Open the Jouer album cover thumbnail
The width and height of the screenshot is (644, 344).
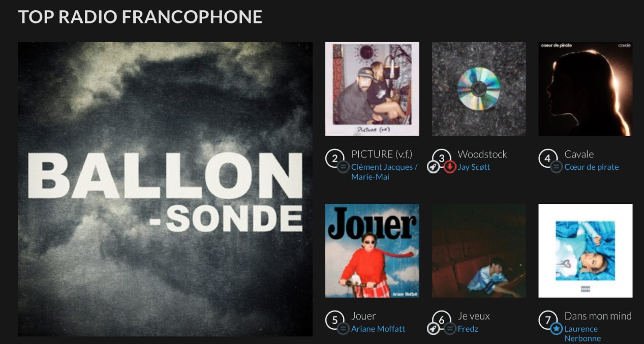[372, 251]
